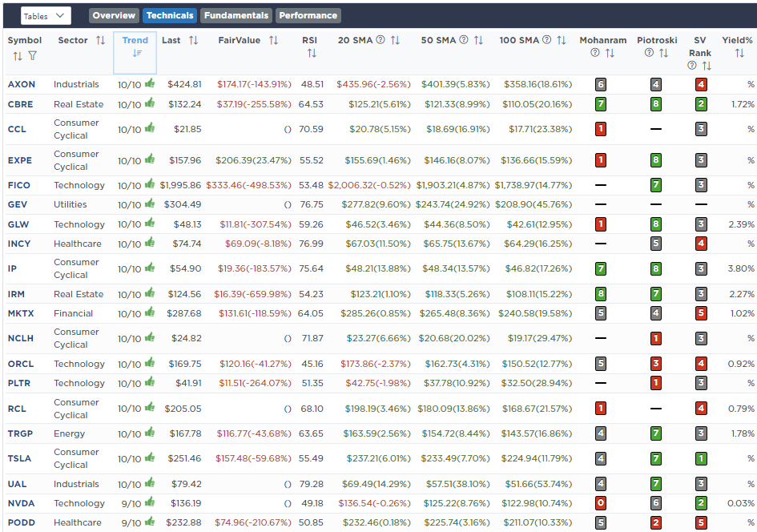Show help for 50 SMA
This screenshot has height=532, width=757.
(464, 39)
